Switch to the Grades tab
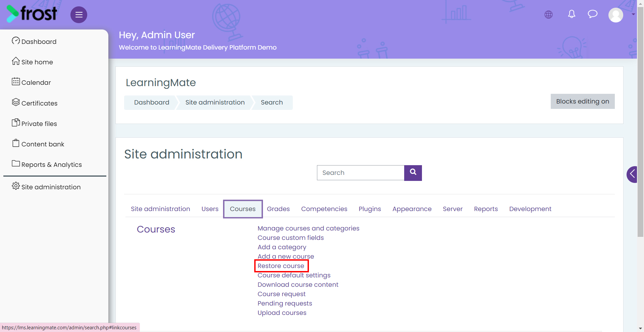The image size is (644, 332). (x=278, y=209)
